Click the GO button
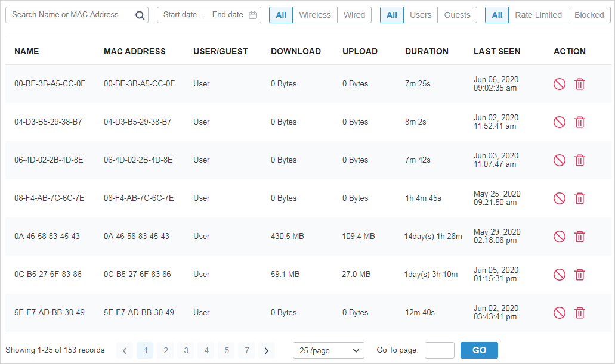 click(479, 350)
